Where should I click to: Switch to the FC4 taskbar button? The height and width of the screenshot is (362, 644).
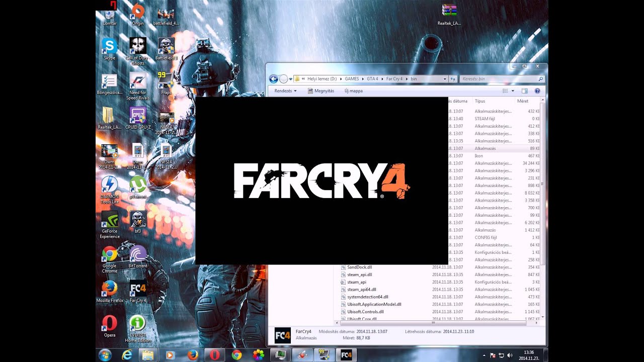click(x=346, y=355)
